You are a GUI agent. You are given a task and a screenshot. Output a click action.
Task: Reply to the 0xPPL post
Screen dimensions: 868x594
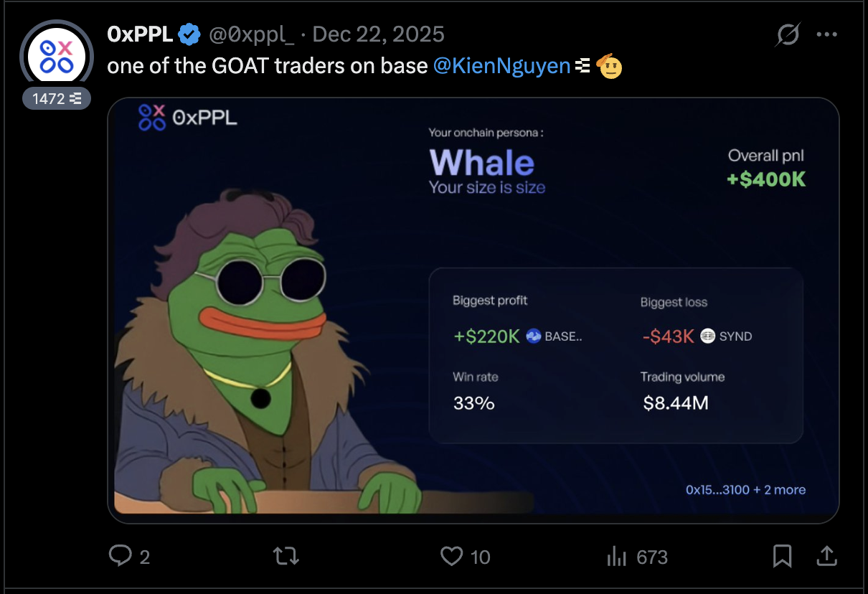120,556
